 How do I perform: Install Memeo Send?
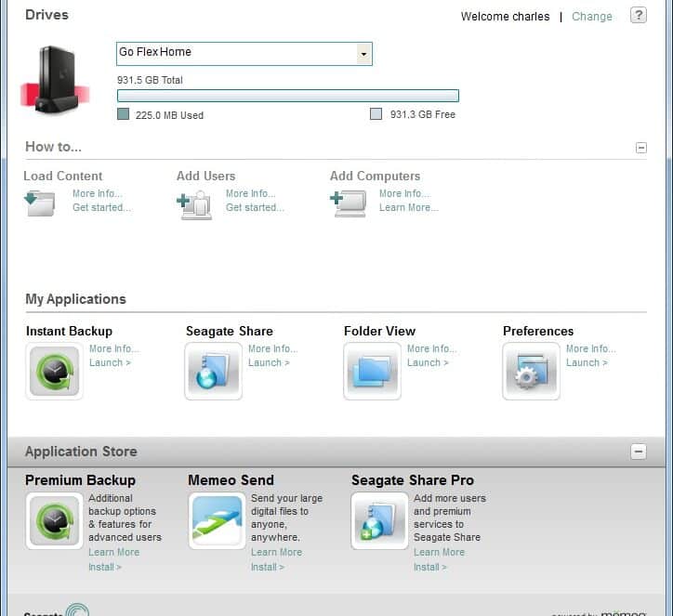click(x=268, y=567)
